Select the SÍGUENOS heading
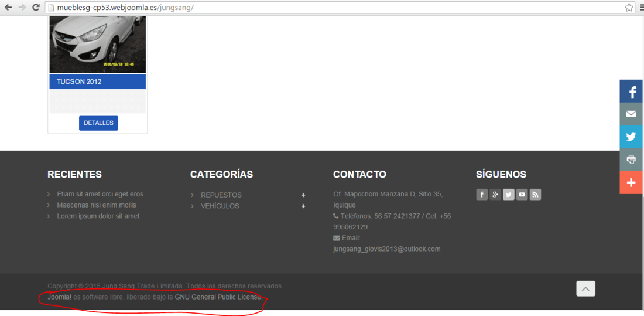Viewport: 644px width, 316px height. pos(501,175)
